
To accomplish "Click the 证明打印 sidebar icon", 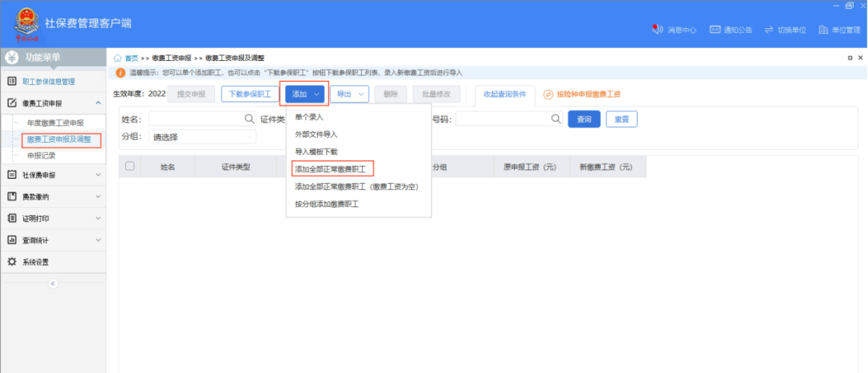I will [12, 219].
